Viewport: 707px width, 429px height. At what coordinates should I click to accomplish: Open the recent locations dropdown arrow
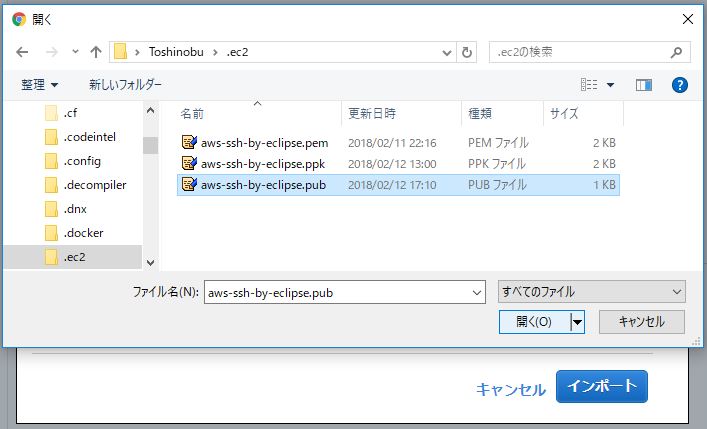pos(75,52)
